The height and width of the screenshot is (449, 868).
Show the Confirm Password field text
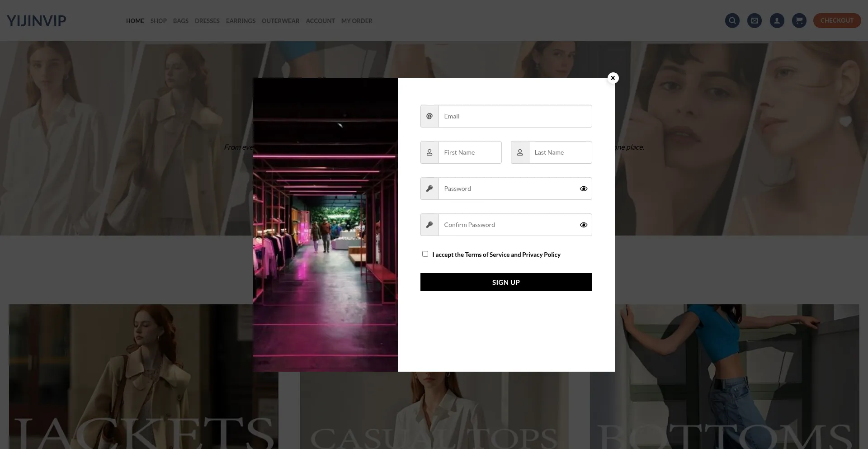pyautogui.click(x=584, y=225)
